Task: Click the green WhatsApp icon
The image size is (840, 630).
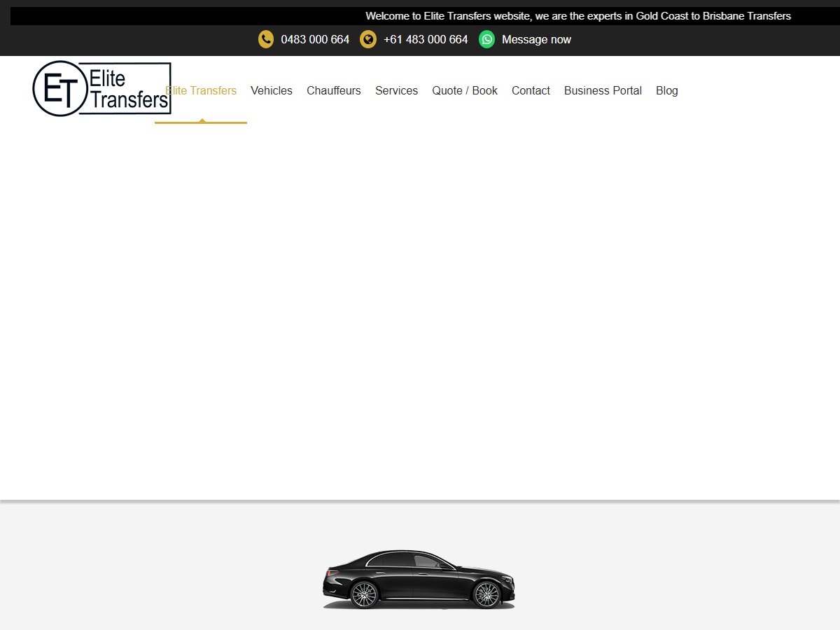Action: (486, 39)
